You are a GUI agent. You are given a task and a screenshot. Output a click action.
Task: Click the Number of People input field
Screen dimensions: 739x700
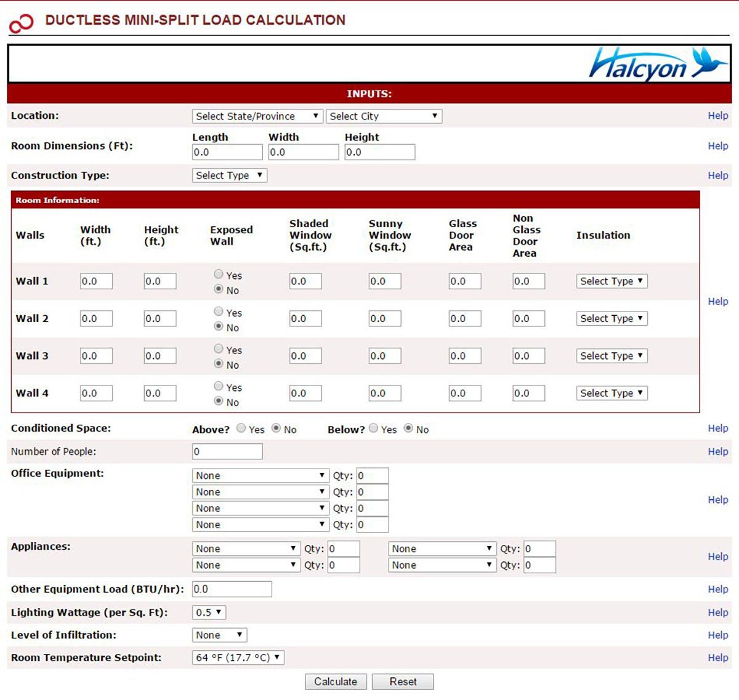pos(227,451)
